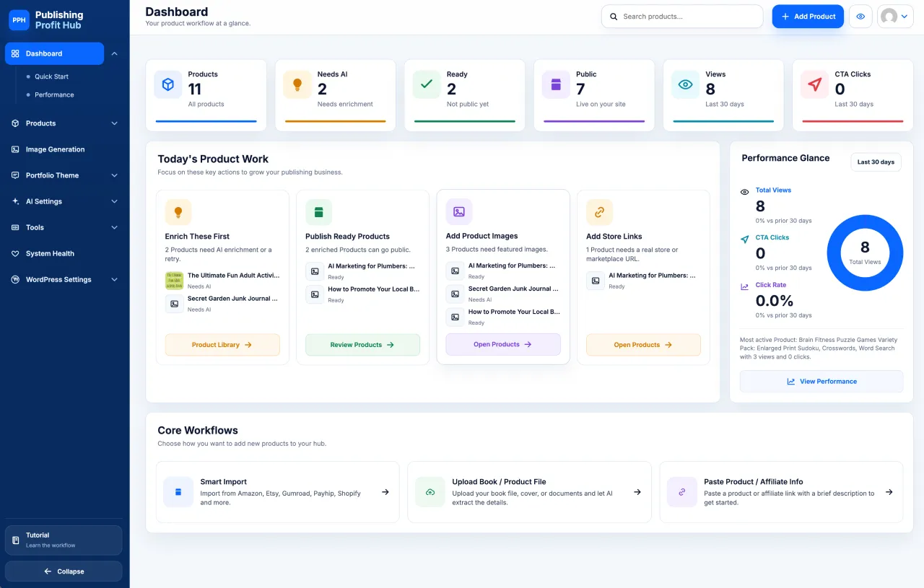Click the Portfolio Theme sidebar icon
This screenshot has width=924, height=588.
[15, 175]
